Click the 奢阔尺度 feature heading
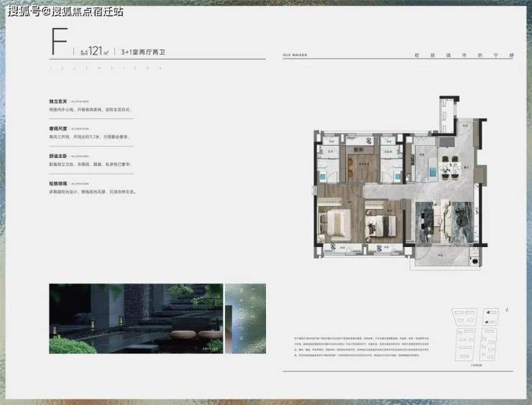Screen dimensions: 532x405 click(x=56, y=129)
